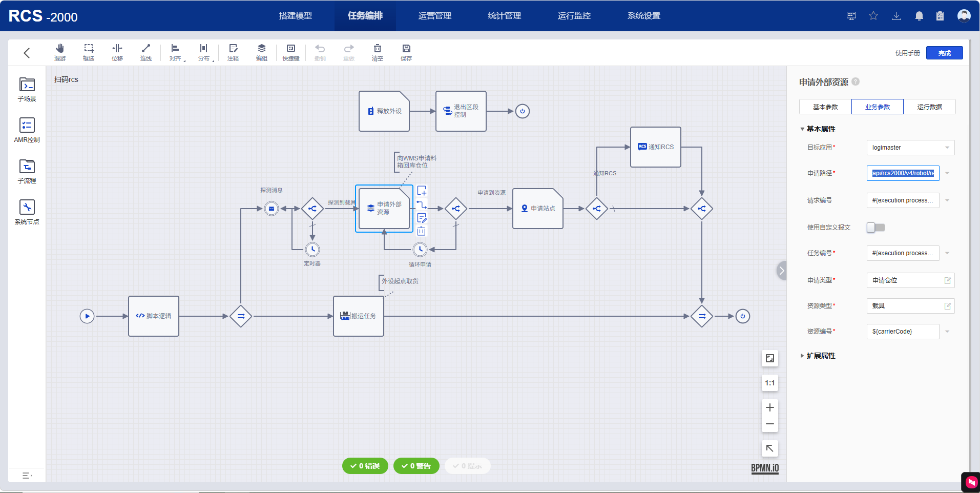Open the 子流程 palette category
980x493 pixels.
click(x=27, y=171)
